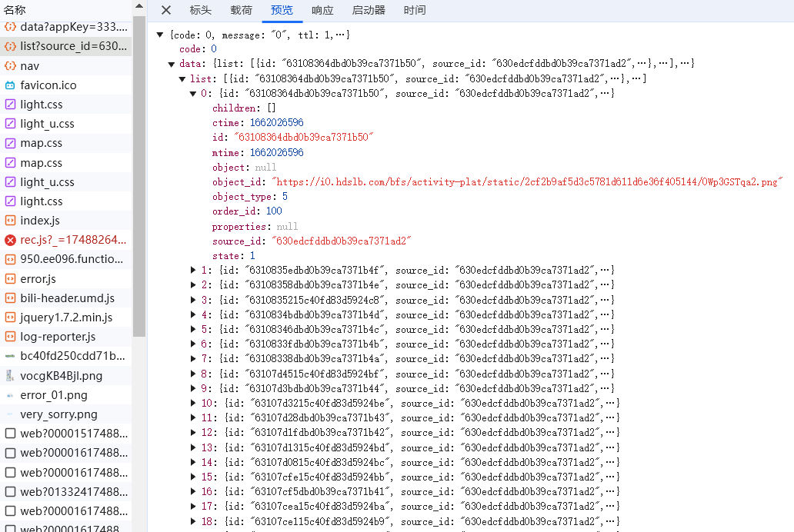
Task: Click the object_id URL string value
Action: (526, 181)
